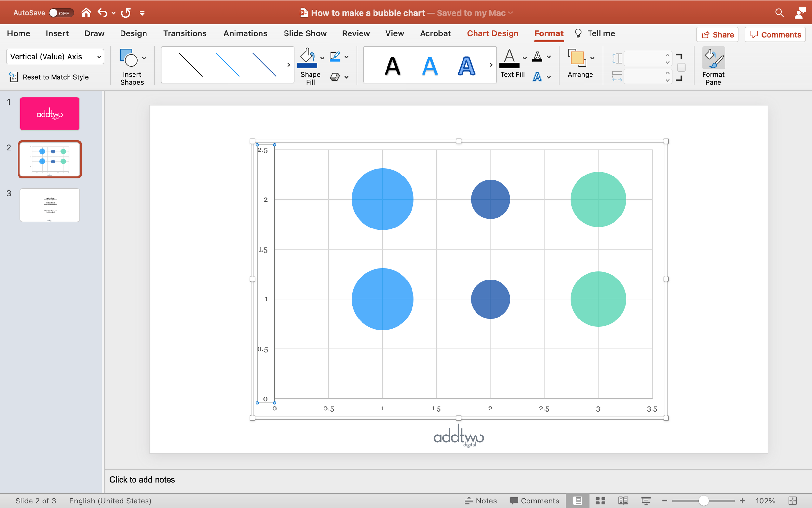Toggle the AutoSave switch
This screenshot has width=812, height=508.
(61, 13)
